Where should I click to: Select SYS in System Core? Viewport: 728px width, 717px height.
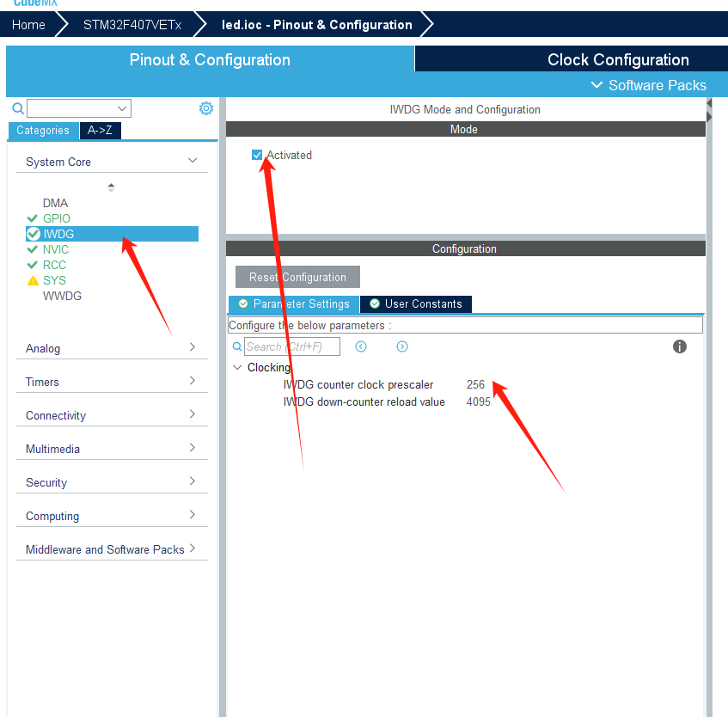click(x=54, y=280)
